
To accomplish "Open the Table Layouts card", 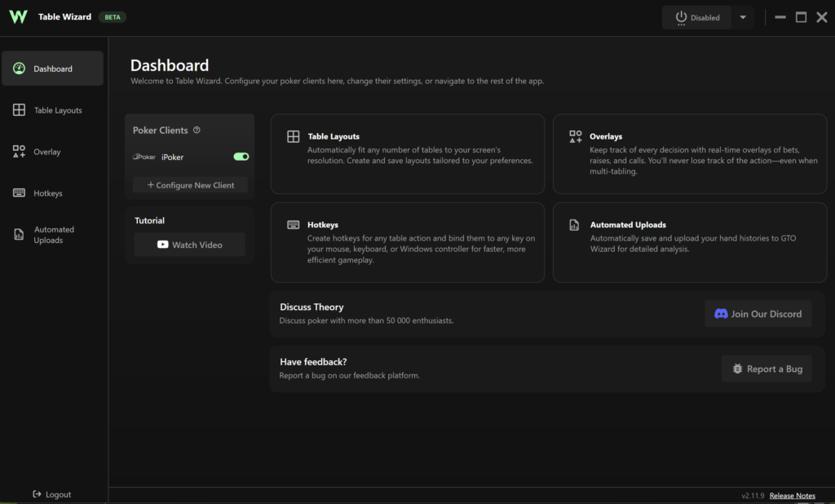I will point(408,154).
